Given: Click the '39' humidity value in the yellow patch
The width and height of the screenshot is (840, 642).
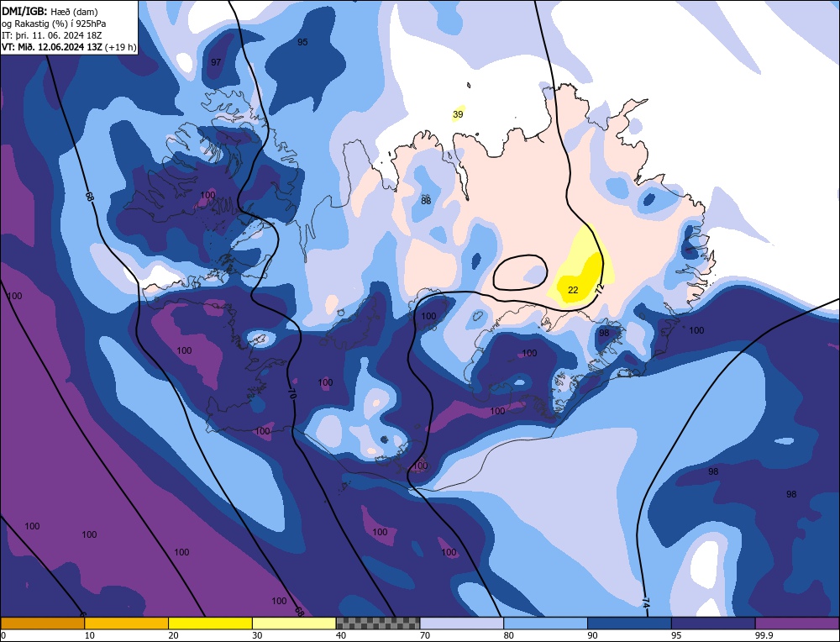Looking at the screenshot, I should pyautogui.click(x=458, y=114).
